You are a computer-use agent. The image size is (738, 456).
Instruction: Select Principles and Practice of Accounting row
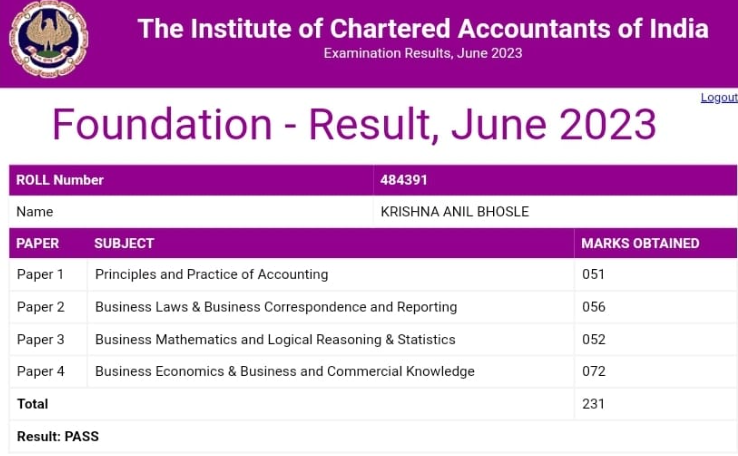[211, 274]
